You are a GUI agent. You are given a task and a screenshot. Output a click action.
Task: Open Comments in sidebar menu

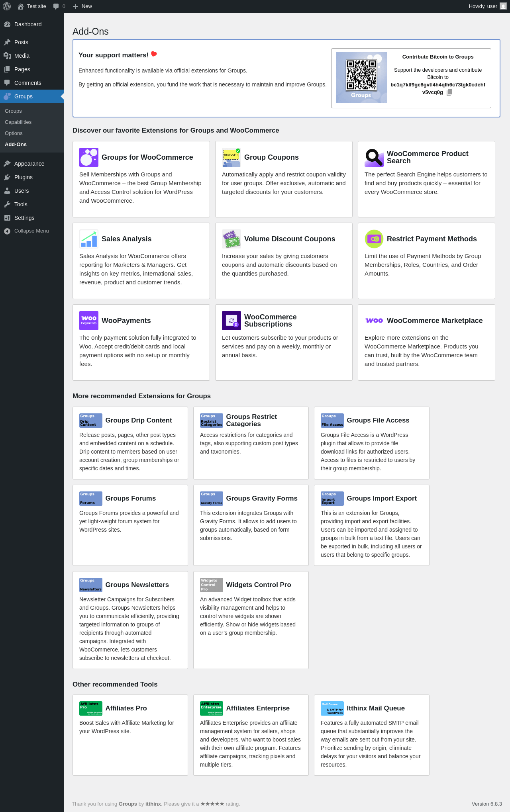click(x=32, y=83)
